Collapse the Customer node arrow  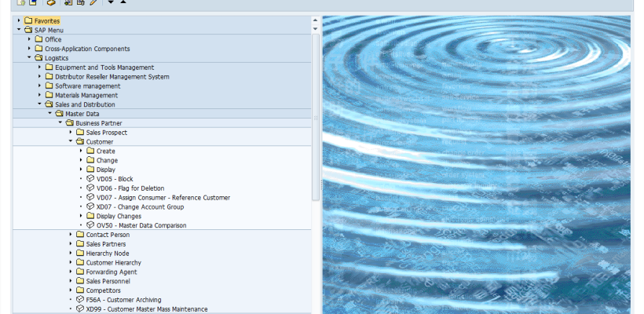71,141
